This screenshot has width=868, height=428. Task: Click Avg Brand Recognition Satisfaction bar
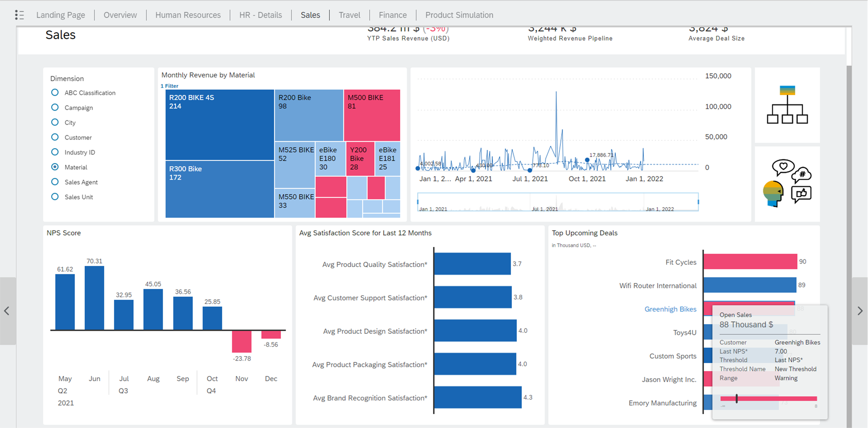point(478,397)
